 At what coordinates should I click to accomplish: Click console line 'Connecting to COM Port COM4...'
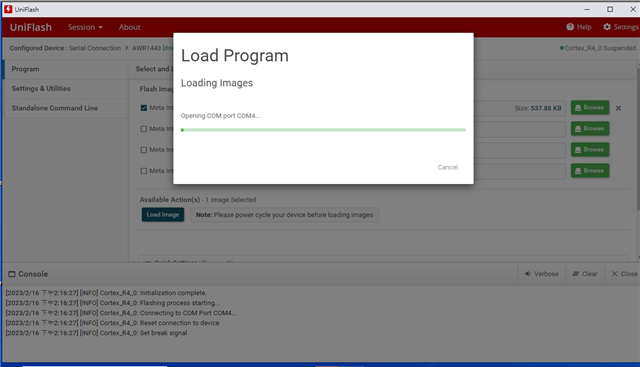point(121,313)
